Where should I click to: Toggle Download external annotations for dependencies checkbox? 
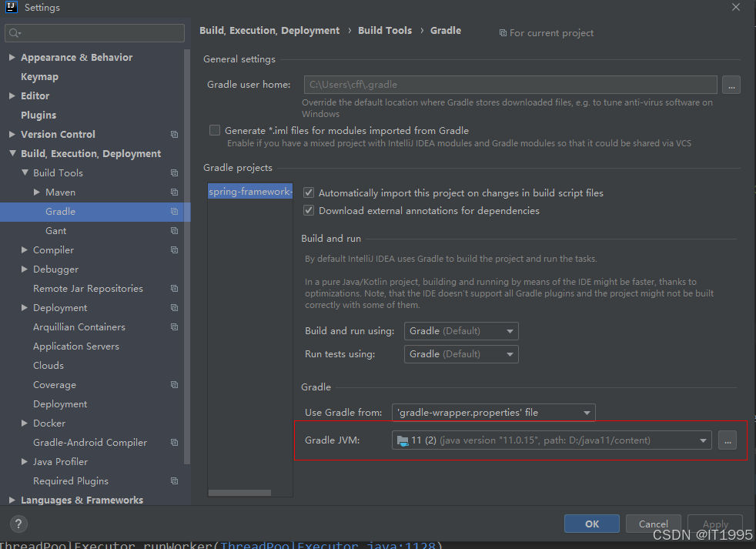click(x=309, y=211)
